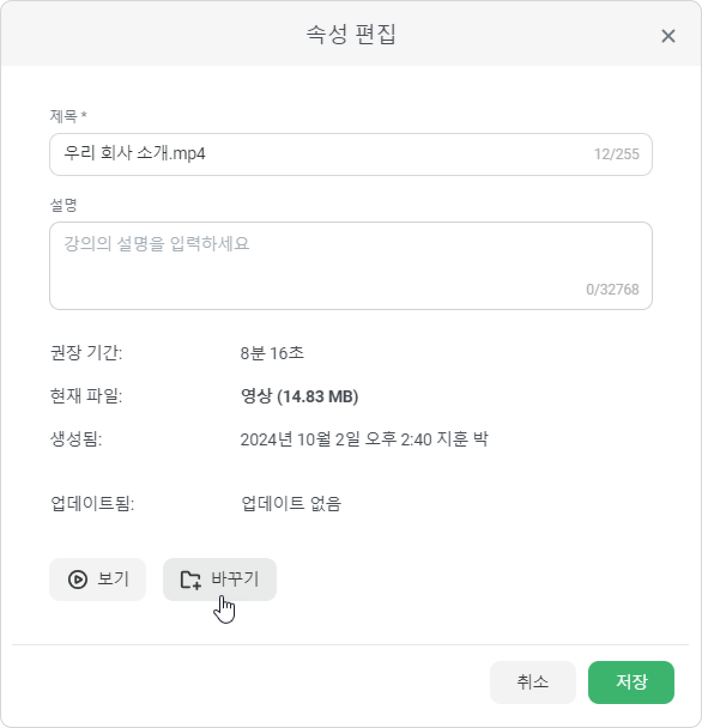This screenshot has width=702, height=728.
Task: Focus the 제목 field containing 우리 회사 소개.mp4
Action: tap(350, 154)
